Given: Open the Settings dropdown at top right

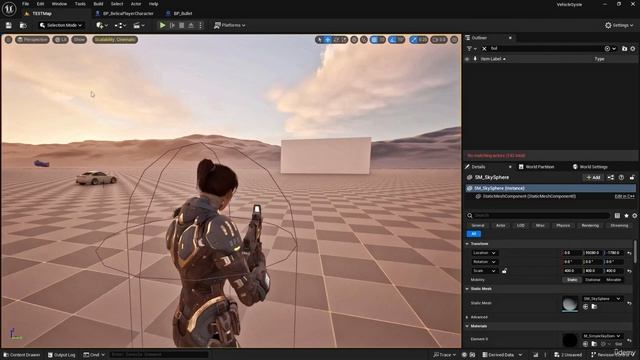Looking at the screenshot, I should pyautogui.click(x=619, y=25).
